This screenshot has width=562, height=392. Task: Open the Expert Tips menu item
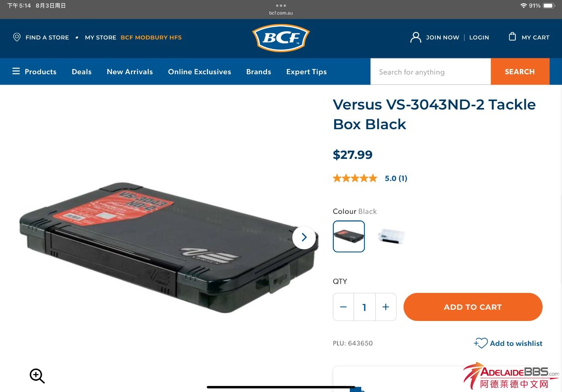pos(307,72)
